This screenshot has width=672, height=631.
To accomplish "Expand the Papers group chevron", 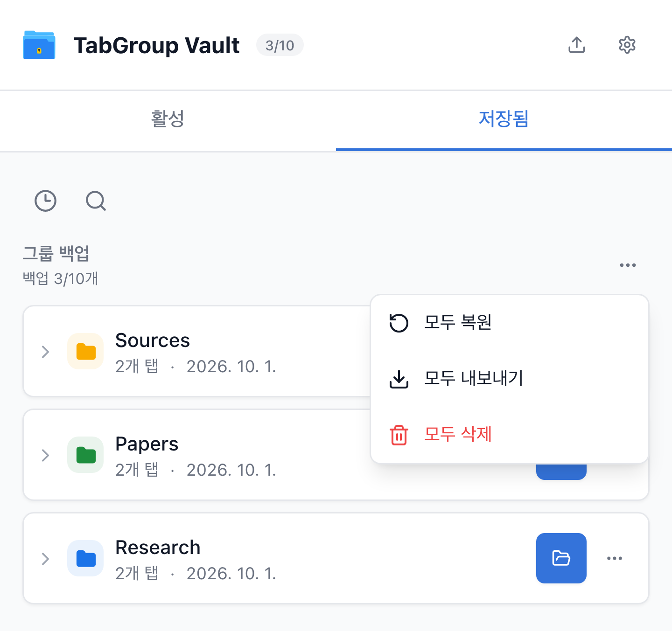I will point(45,455).
